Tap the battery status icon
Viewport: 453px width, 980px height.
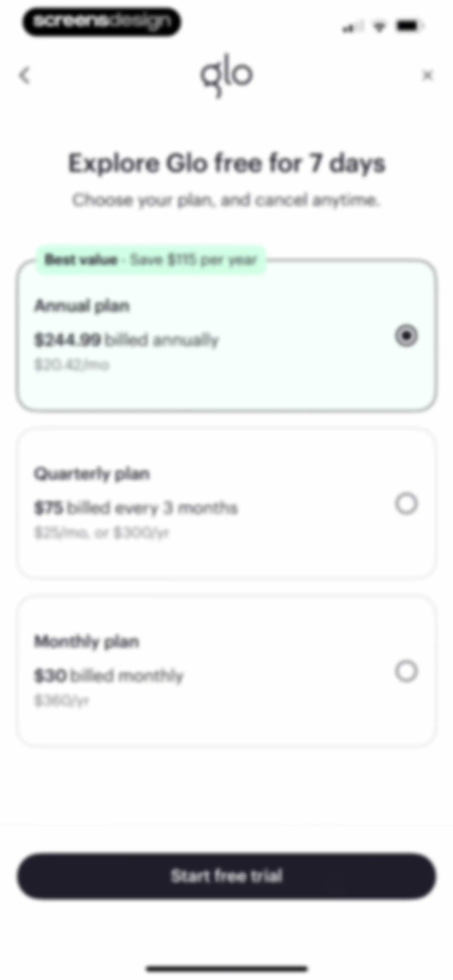[409, 26]
